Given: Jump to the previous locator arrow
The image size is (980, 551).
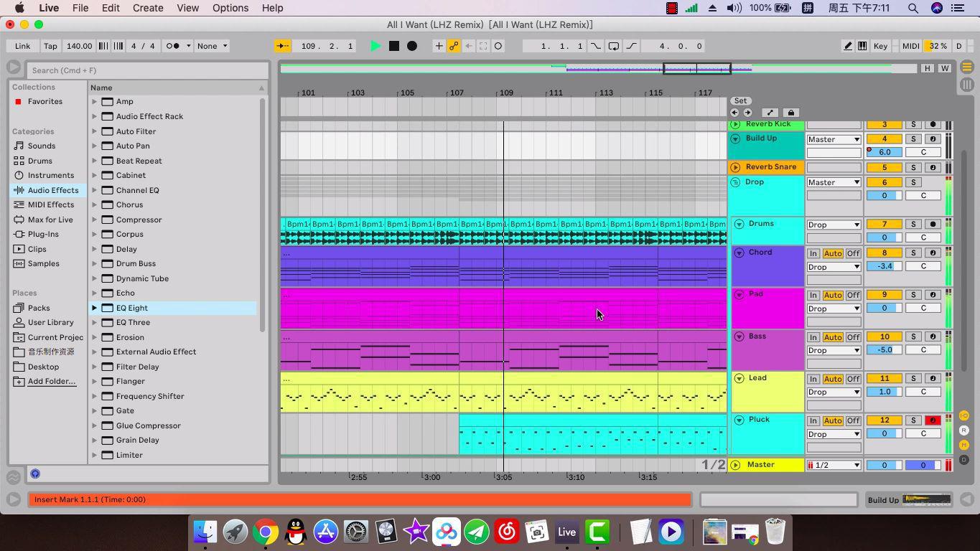Looking at the screenshot, I should (x=734, y=113).
